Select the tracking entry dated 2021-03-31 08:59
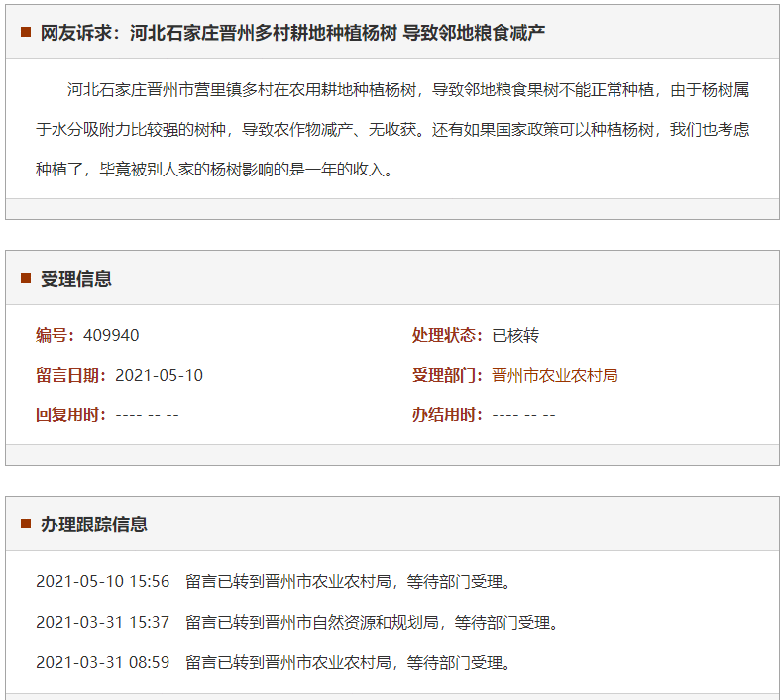Image resolution: width=782 pixels, height=700 pixels. tap(274, 662)
